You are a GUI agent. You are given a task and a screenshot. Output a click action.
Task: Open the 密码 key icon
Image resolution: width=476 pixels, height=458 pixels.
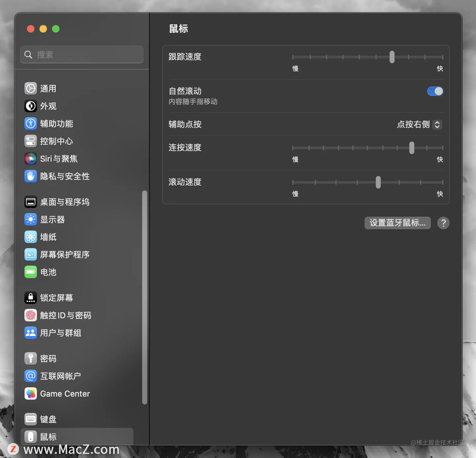(x=31, y=359)
